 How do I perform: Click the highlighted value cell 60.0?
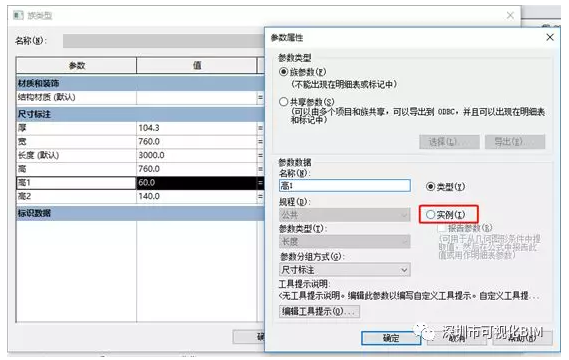point(197,183)
